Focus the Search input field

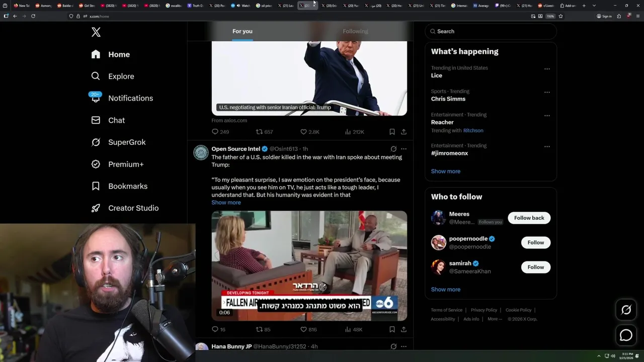(x=491, y=31)
